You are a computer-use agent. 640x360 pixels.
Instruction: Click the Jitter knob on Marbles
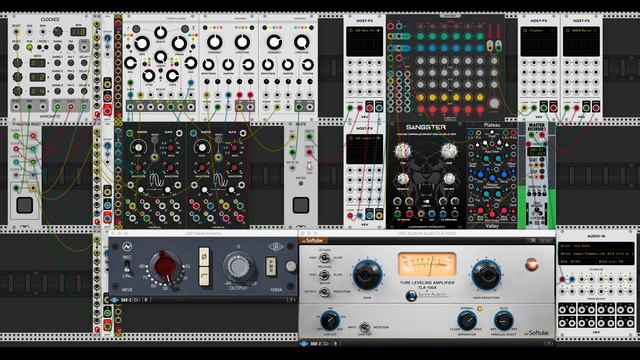coord(149,76)
